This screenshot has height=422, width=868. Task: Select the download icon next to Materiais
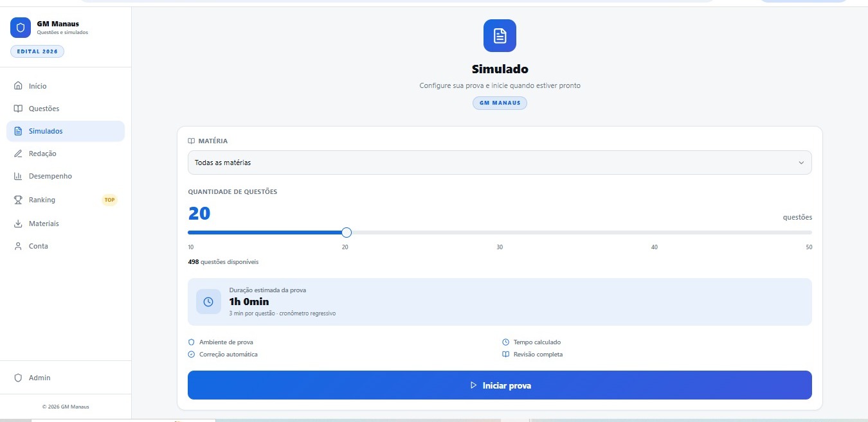19,223
